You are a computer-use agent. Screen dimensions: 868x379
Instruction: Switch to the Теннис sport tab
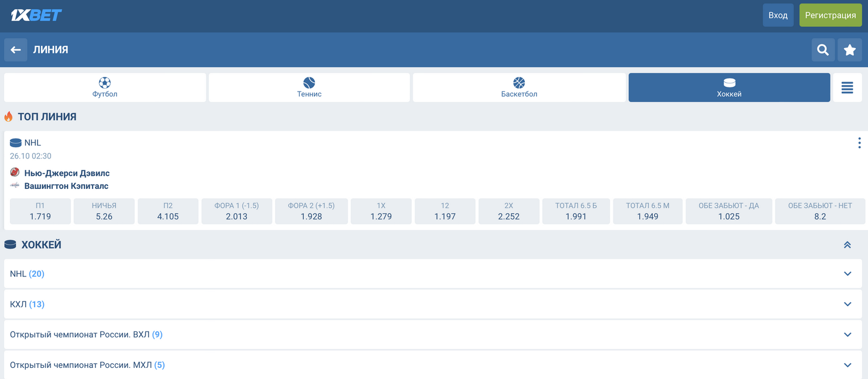pyautogui.click(x=309, y=87)
